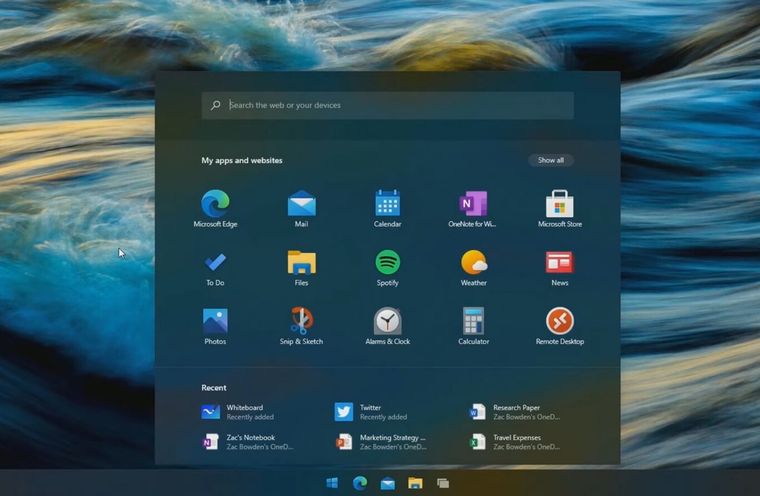Screen dimensions: 760x496
Task: Open the To Do app
Action: point(215,268)
